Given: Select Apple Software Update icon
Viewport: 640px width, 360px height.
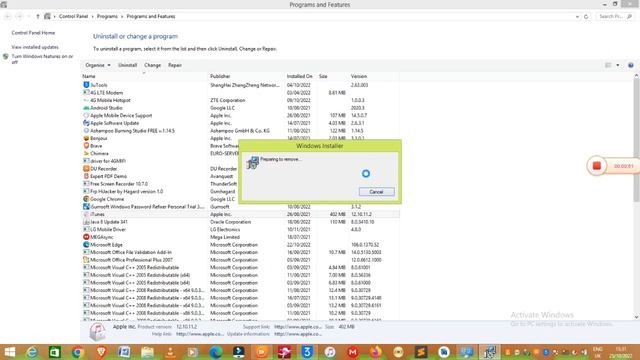Looking at the screenshot, I should pyautogui.click(x=86, y=123).
